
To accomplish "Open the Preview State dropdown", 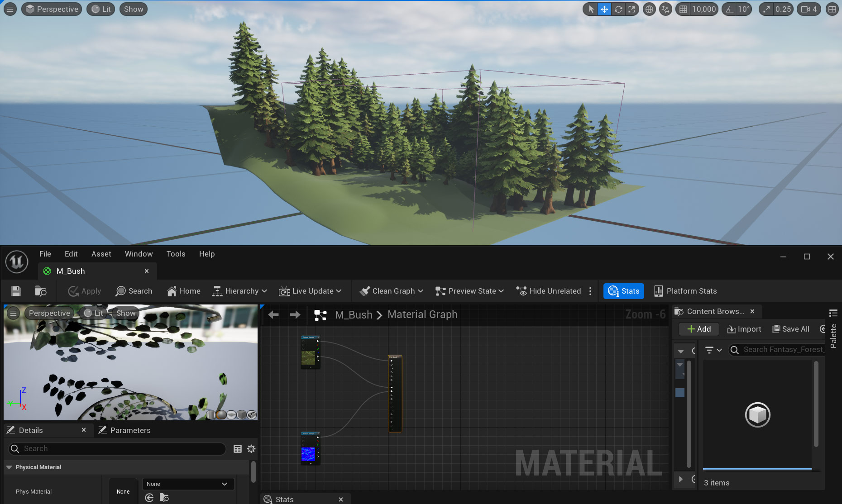I will (x=469, y=291).
